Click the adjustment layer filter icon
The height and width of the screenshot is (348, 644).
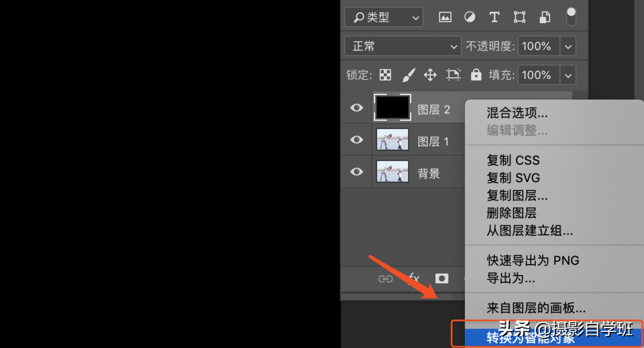click(x=470, y=17)
